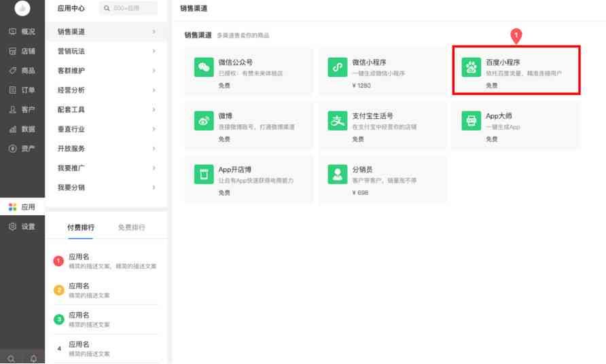This screenshot has height=364, width=606.
Task: Open the 订单 orders icon in sidebar
Action: tap(12, 90)
